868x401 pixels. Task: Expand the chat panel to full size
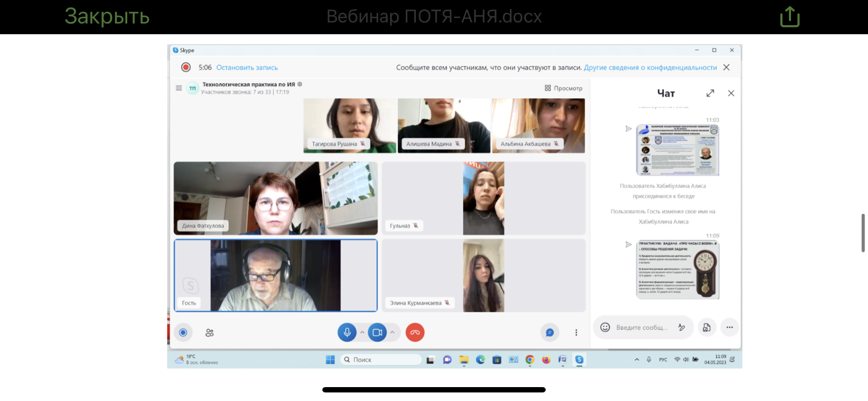[710, 93]
